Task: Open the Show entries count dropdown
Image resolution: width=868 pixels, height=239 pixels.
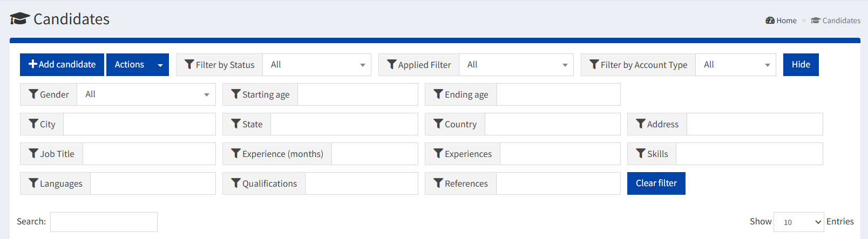Action: 799,222
